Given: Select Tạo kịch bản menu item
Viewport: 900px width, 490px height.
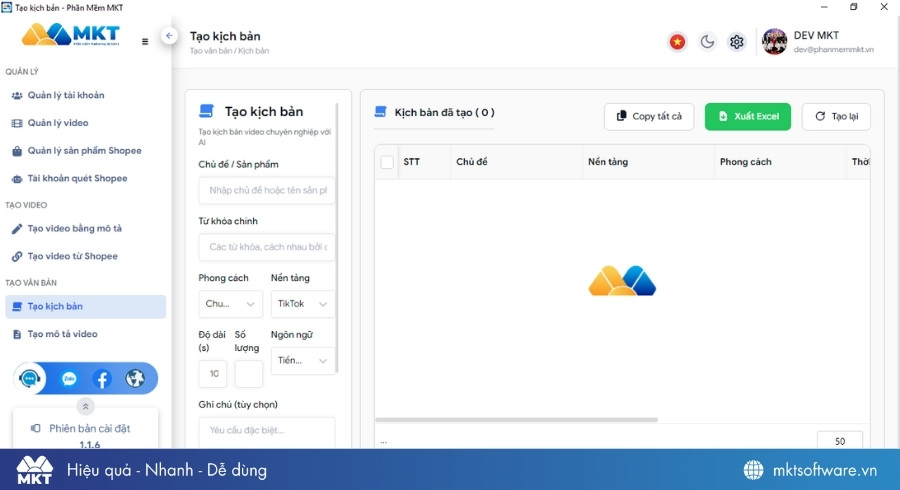Looking at the screenshot, I should tap(86, 306).
